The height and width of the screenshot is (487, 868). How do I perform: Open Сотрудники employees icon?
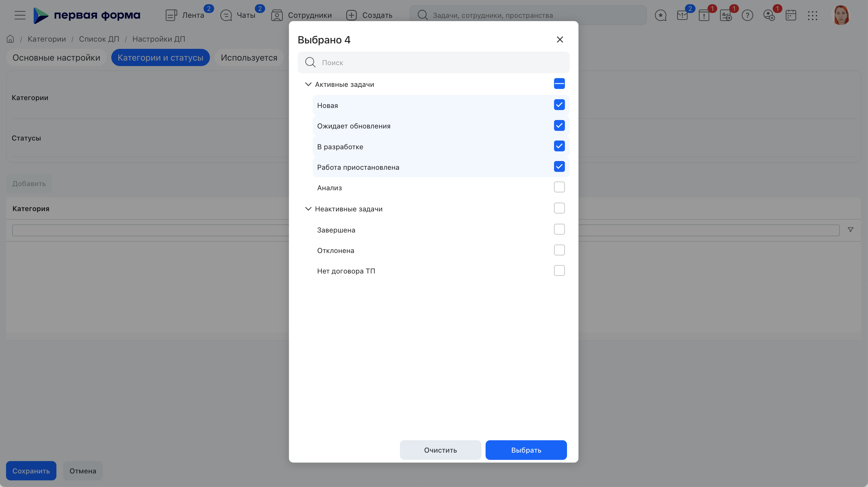click(277, 15)
